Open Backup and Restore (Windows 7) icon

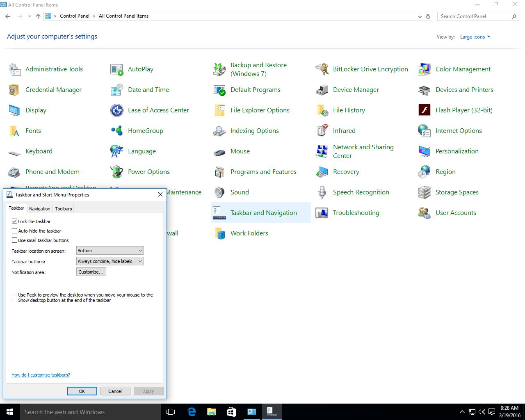coord(219,69)
